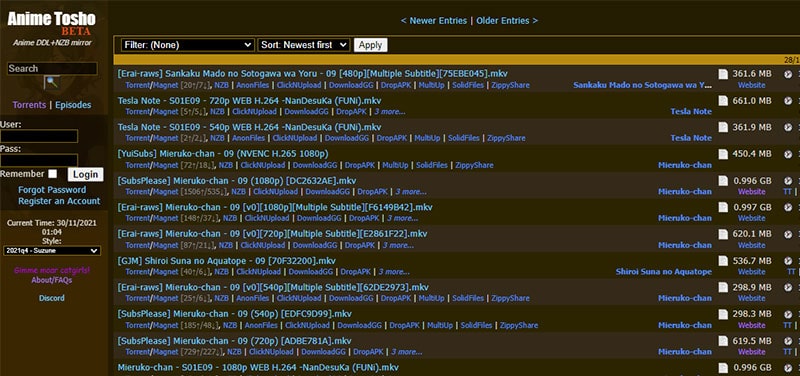
Task: Open Torrent link in GJM Shiroi Suna row
Action: click(x=138, y=272)
